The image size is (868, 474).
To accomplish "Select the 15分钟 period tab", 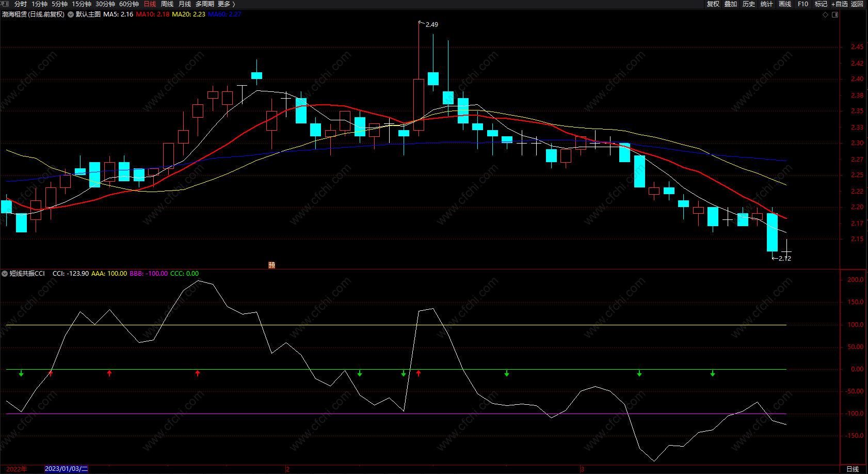I will (82, 4).
